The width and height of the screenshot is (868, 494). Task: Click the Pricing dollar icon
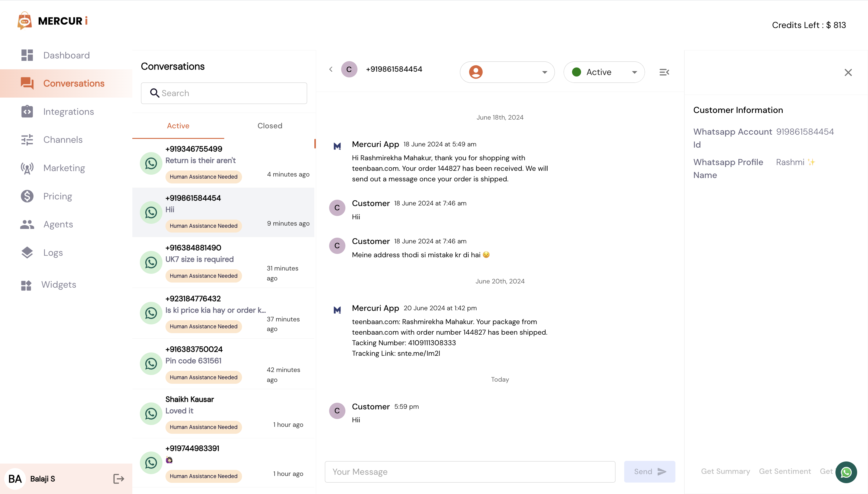(27, 196)
